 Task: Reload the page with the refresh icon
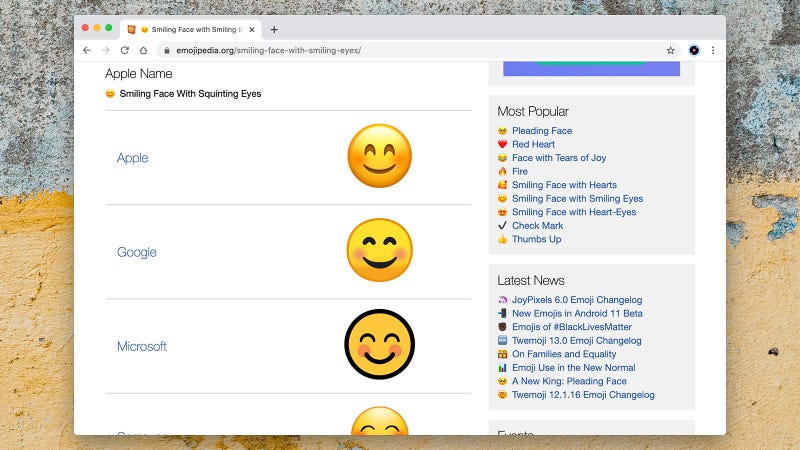pyautogui.click(x=124, y=51)
